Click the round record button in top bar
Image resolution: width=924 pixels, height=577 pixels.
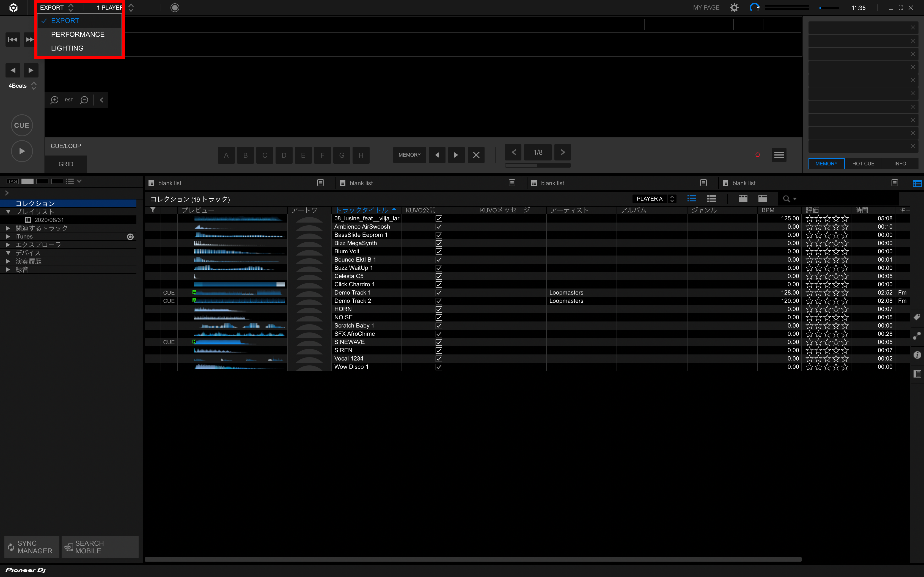coord(175,8)
